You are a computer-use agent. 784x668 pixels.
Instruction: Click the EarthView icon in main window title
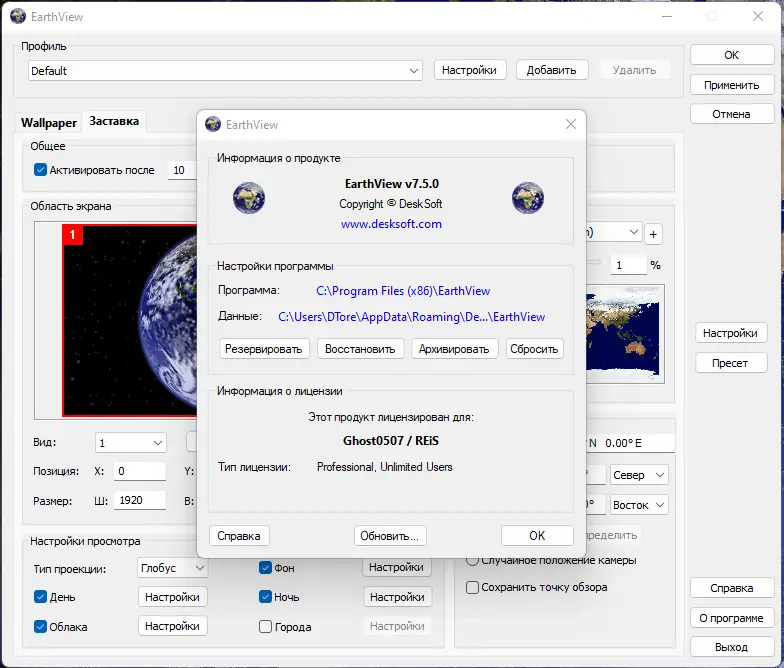pyautogui.click(x=18, y=17)
